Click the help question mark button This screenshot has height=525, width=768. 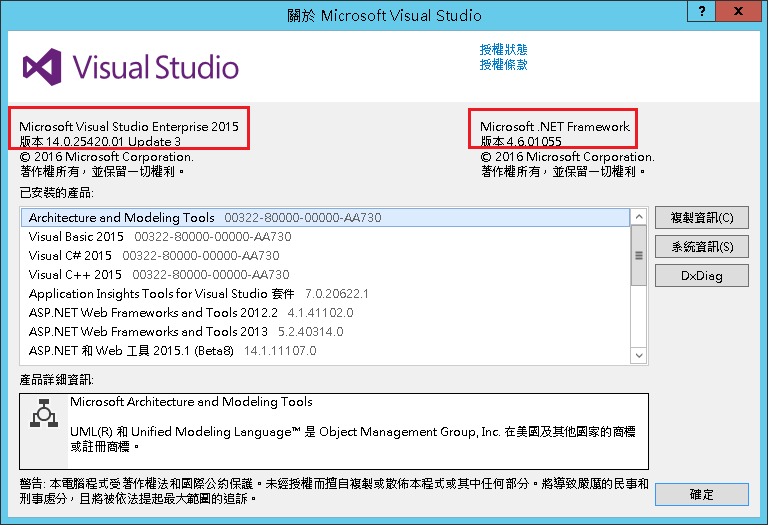701,11
